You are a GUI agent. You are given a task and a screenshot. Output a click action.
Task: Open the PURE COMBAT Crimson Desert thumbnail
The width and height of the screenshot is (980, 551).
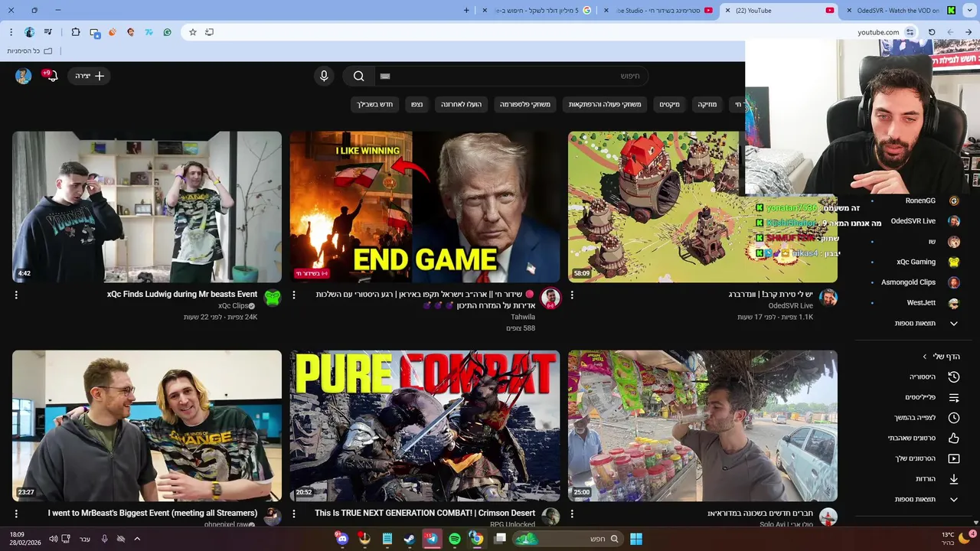[x=425, y=425]
